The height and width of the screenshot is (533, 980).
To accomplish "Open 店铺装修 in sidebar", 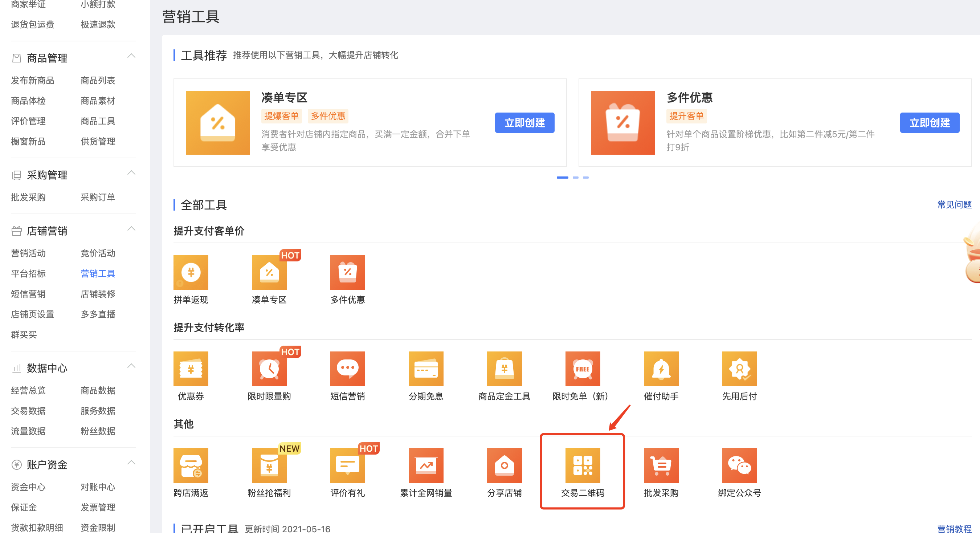I will (98, 294).
